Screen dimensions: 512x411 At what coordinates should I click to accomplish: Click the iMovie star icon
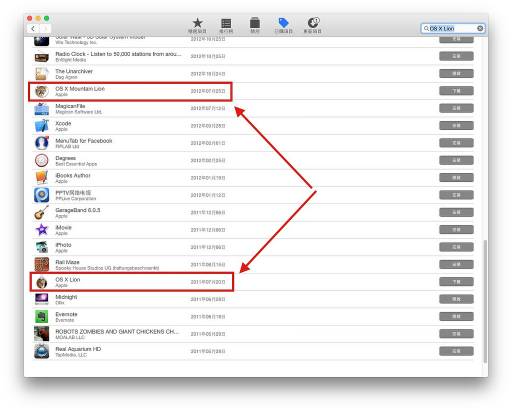pyautogui.click(x=42, y=230)
